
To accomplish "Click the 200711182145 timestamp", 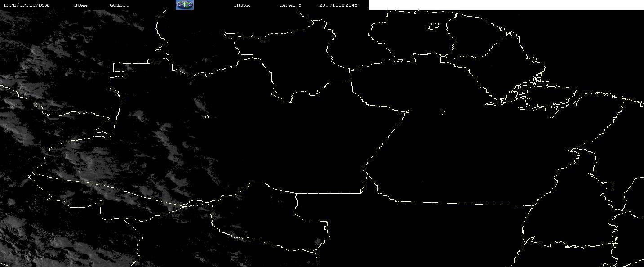I will click(338, 5).
